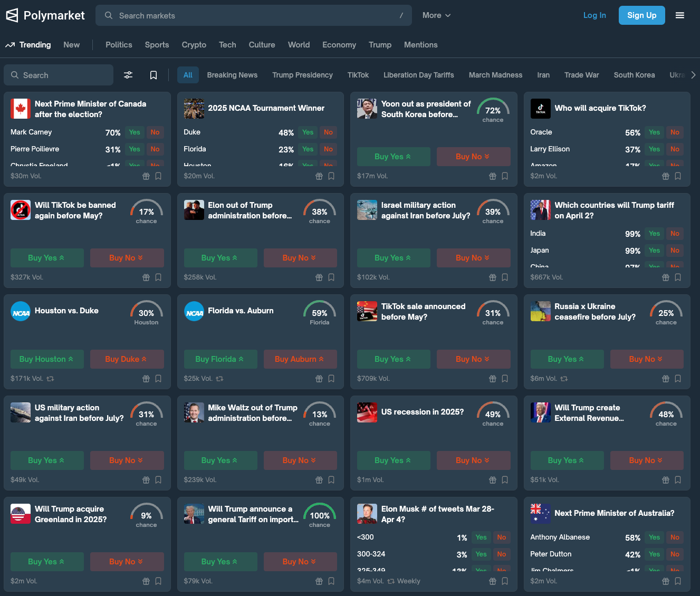Select the Politics navigation tab

point(119,45)
